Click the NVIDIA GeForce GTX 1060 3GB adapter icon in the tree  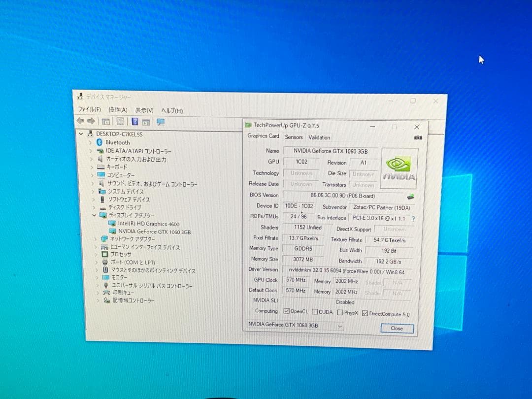coord(112,231)
